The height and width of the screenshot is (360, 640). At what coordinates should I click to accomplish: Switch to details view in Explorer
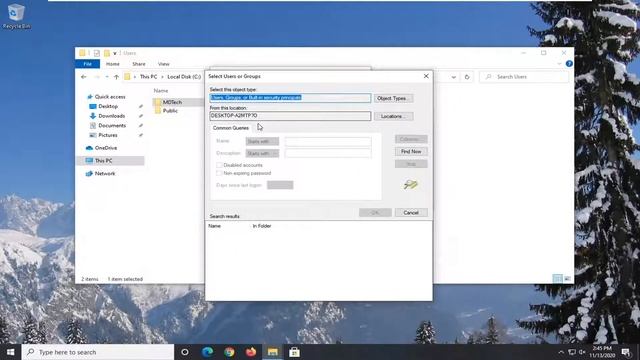tap(558, 278)
